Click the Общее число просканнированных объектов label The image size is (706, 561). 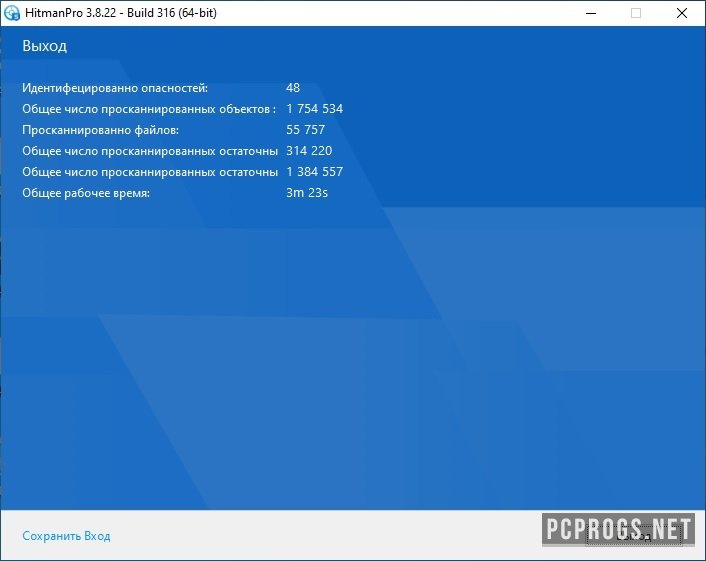(149, 109)
